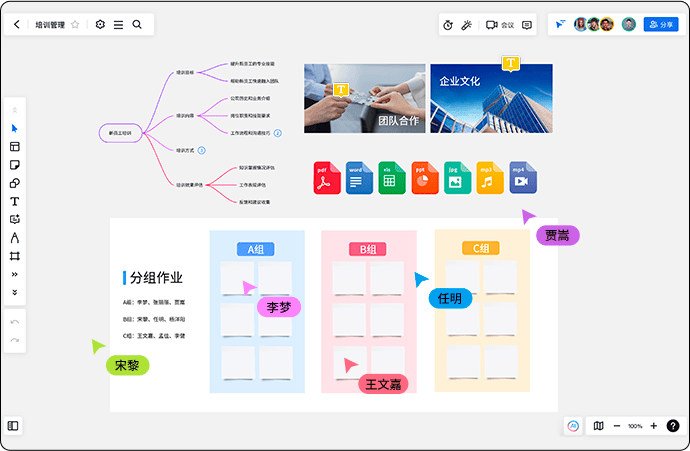
Task: Click the A组 label
Action: pos(256,249)
